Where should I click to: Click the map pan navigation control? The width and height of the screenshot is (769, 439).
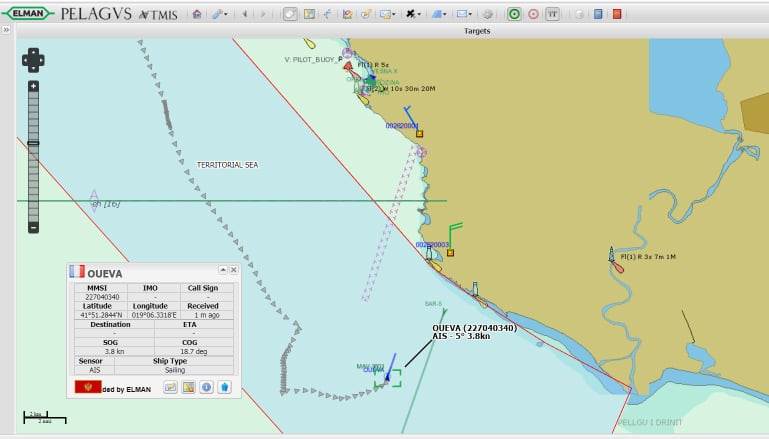[x=33, y=60]
